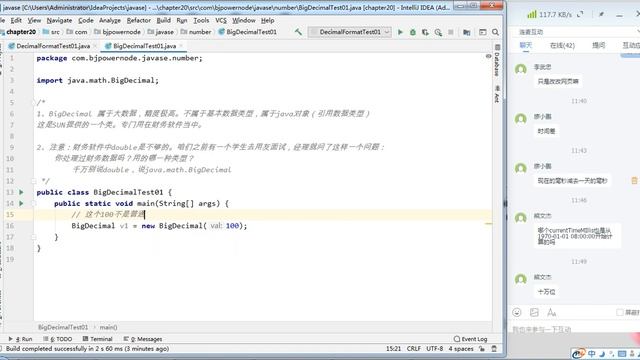The height and width of the screenshot is (360, 640).
Task: Run the main method from gutter arrow
Action: pyautogui.click(x=21, y=203)
